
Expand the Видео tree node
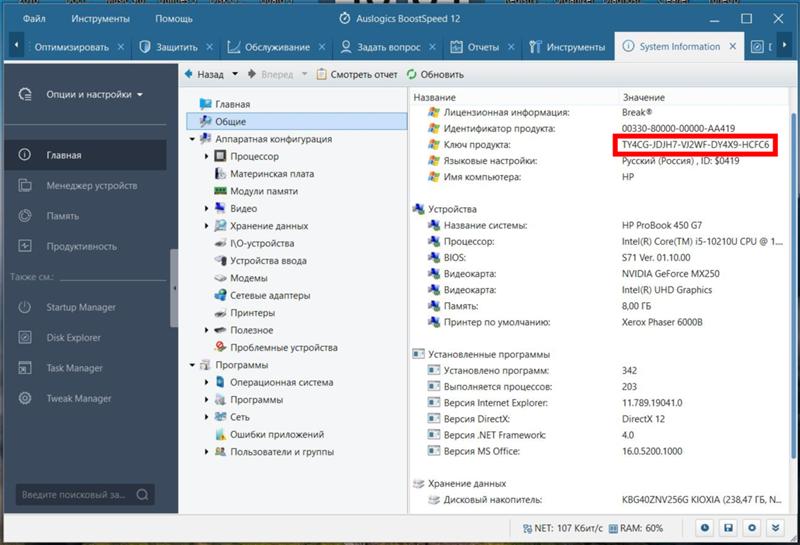coord(207,208)
